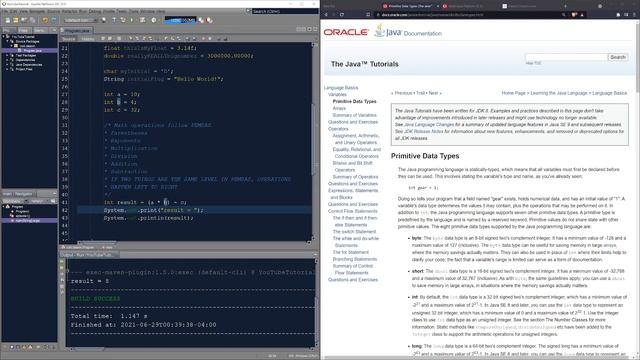Viewport: 640px width, 360px height.
Task: Click the Search button on Java Tutorials page
Action: coord(618,57)
